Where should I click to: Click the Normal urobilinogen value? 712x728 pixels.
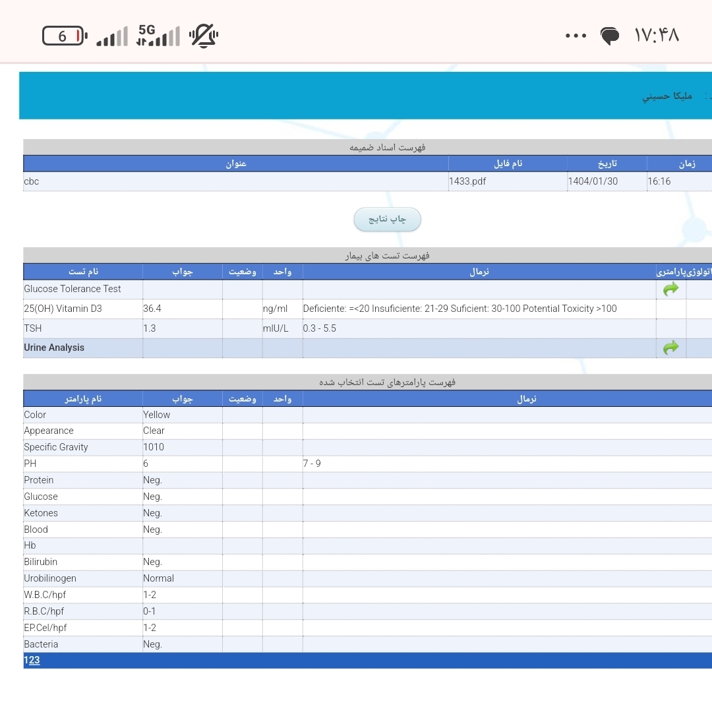[x=158, y=578]
